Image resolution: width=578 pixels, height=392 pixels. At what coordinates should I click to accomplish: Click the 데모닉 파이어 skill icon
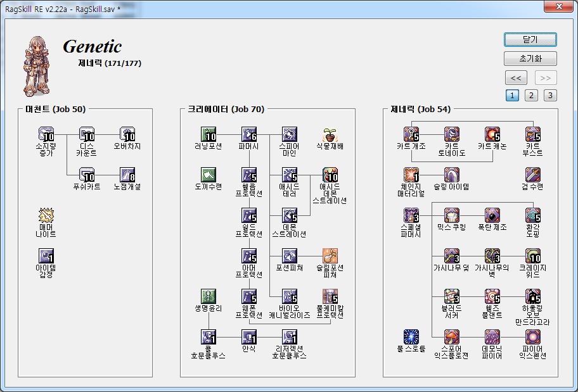coord(492,337)
